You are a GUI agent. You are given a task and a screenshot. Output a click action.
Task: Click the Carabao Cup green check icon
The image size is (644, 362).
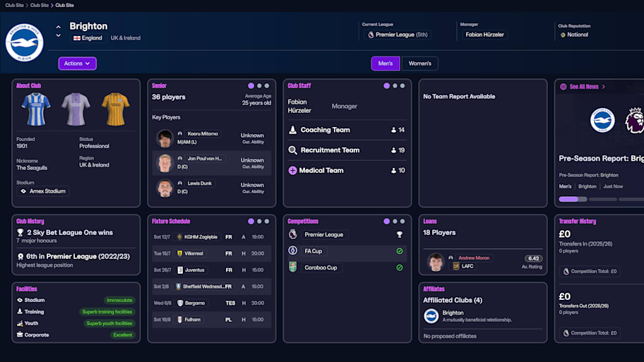pyautogui.click(x=399, y=267)
